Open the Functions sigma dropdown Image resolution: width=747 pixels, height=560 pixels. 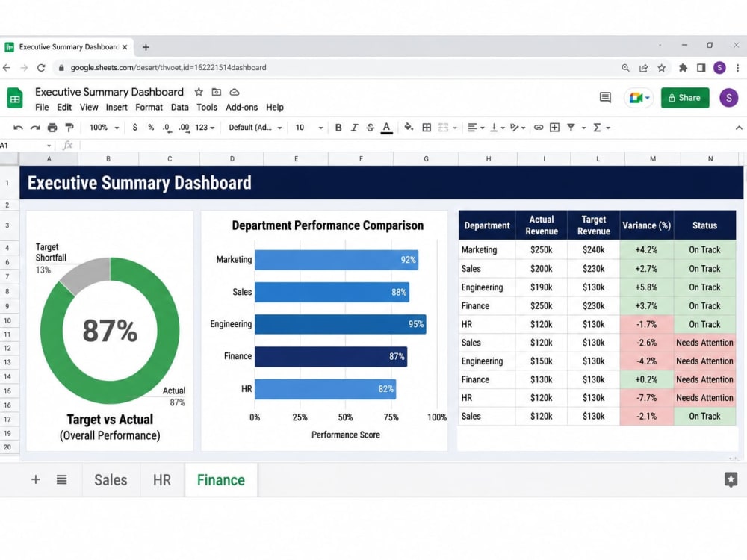(x=601, y=128)
